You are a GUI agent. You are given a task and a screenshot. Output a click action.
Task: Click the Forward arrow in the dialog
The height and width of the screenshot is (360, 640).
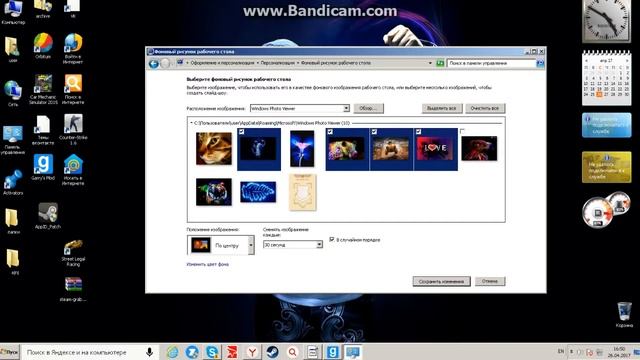click(165, 64)
